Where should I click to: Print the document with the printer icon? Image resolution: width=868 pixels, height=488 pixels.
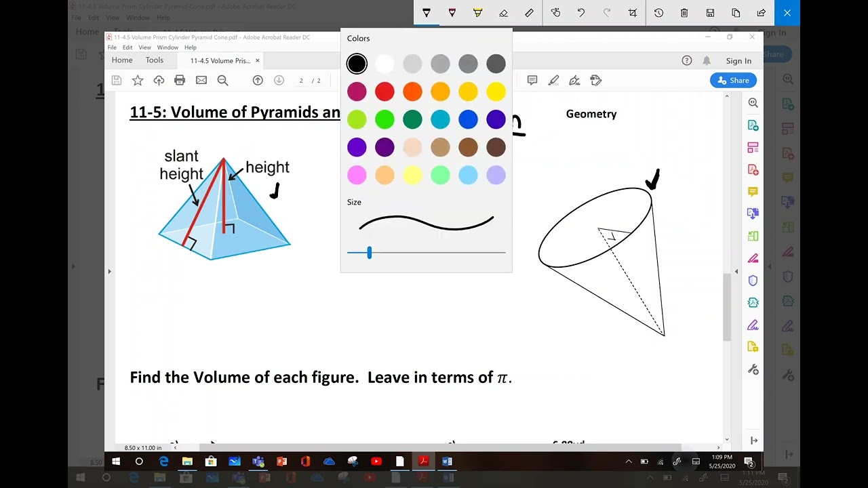pos(180,81)
